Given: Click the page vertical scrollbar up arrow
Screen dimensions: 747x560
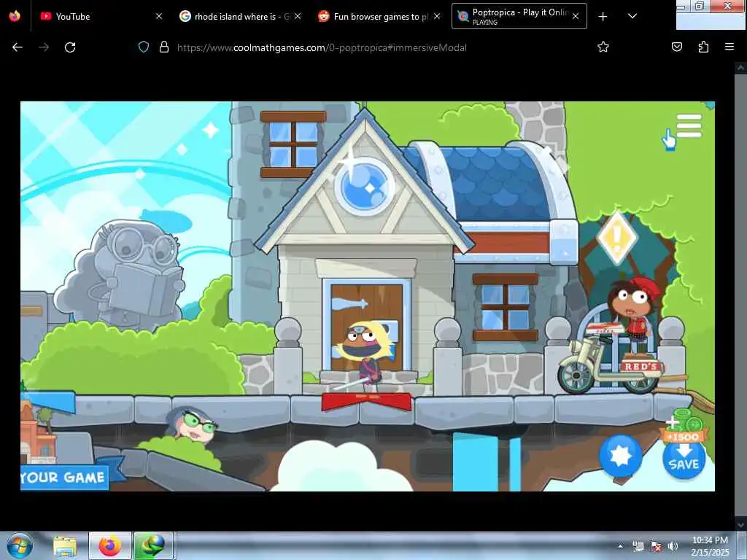Looking at the screenshot, I should click(x=740, y=68).
